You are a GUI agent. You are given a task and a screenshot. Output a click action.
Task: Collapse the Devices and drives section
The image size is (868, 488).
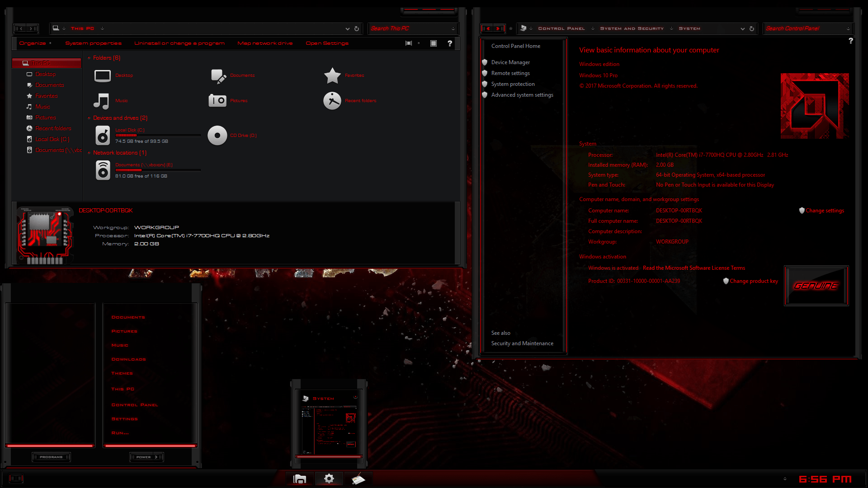(89, 117)
